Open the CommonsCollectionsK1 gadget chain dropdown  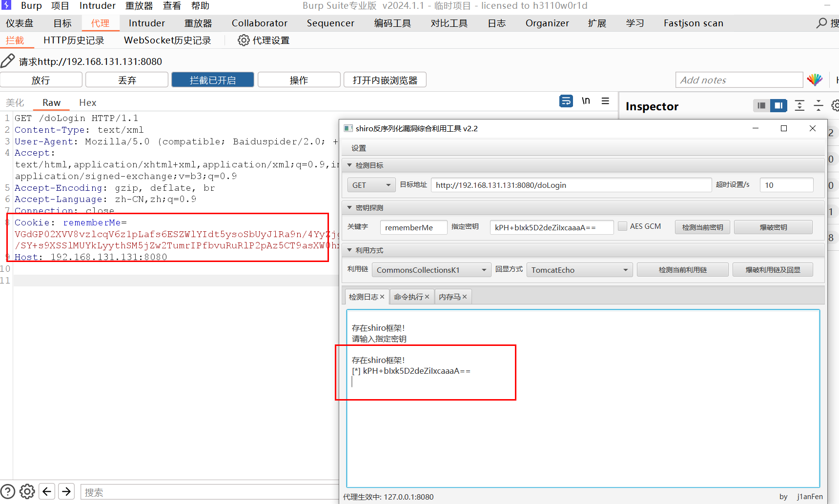(x=431, y=270)
